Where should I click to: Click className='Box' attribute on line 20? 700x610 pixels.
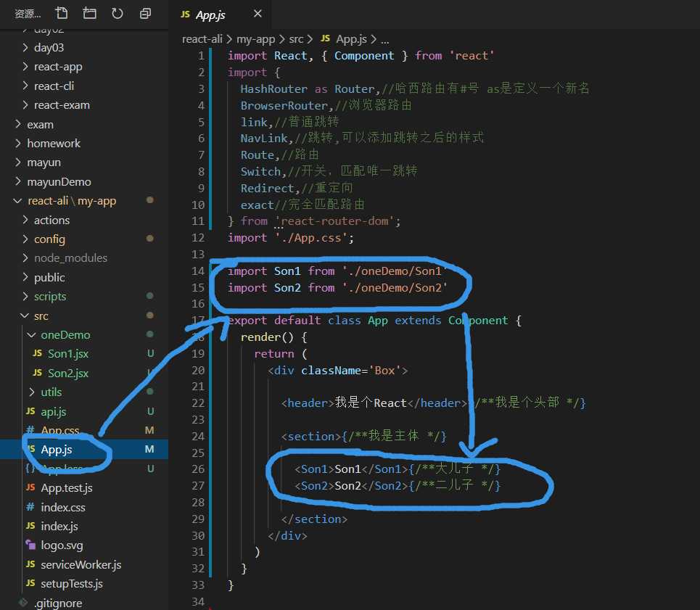pos(351,371)
